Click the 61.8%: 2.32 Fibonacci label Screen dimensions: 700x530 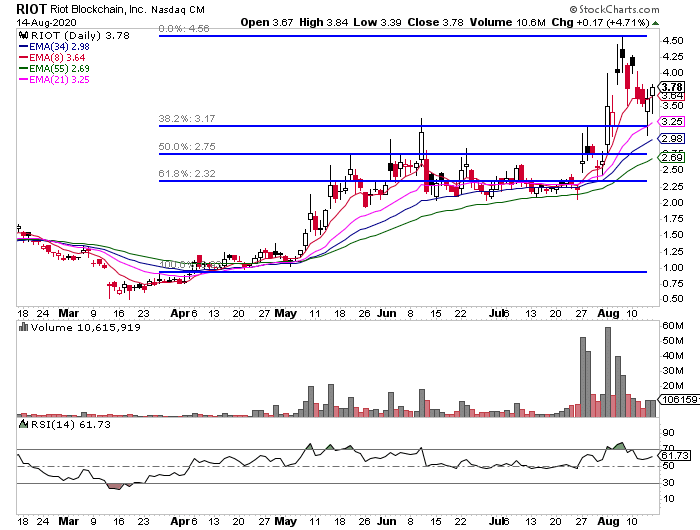coord(187,174)
